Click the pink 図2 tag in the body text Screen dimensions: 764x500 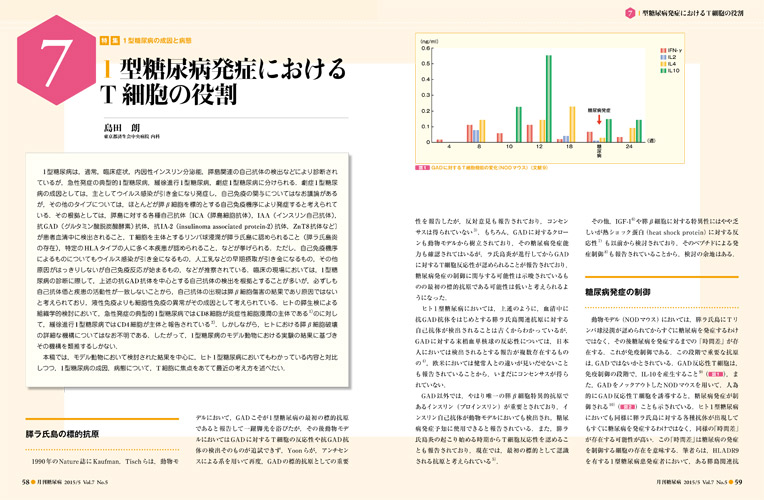point(628,407)
